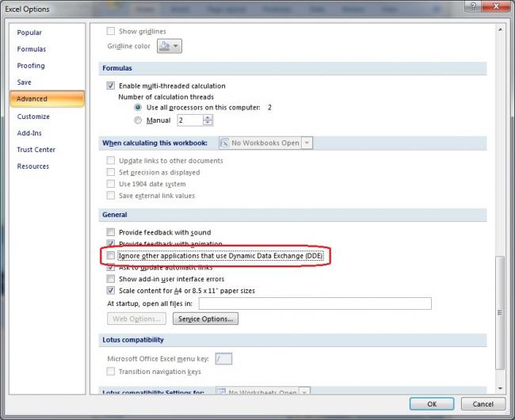Choose Use all processors on this computer
Viewport: 515px width, 420px height.
(x=139, y=107)
